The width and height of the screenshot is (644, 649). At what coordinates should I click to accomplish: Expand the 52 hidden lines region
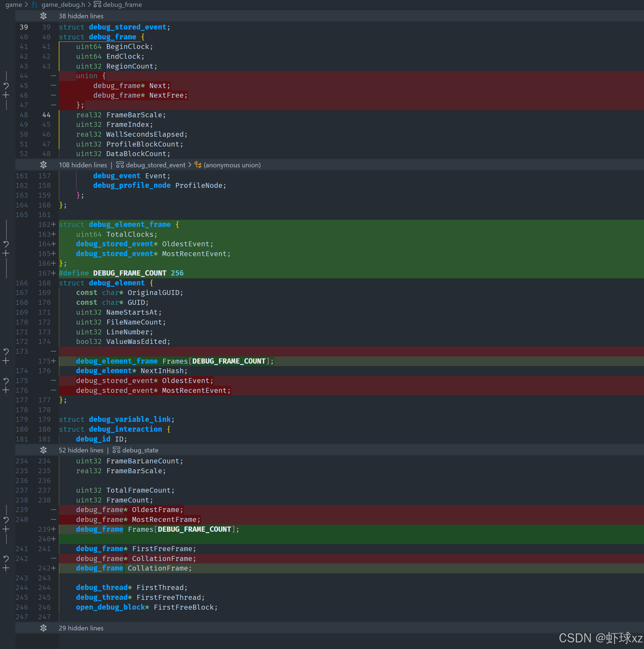click(x=43, y=450)
